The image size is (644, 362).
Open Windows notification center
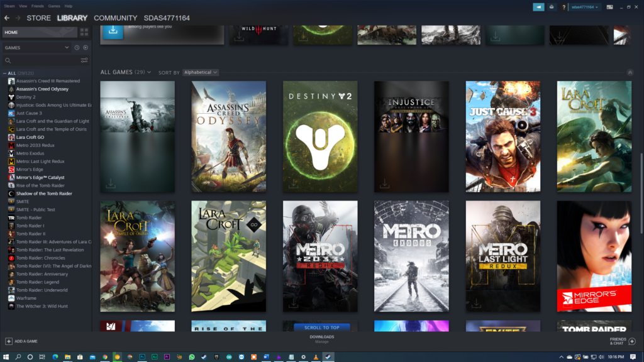tap(633, 357)
